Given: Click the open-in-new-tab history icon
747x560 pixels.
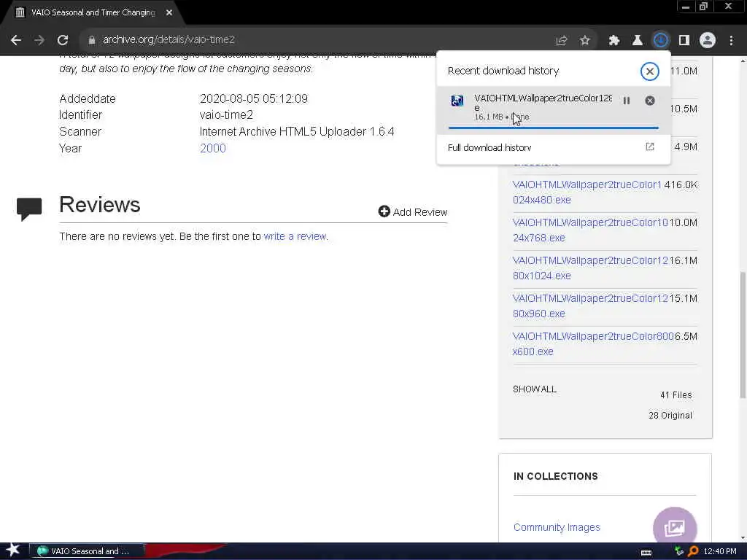Looking at the screenshot, I should click(x=650, y=147).
